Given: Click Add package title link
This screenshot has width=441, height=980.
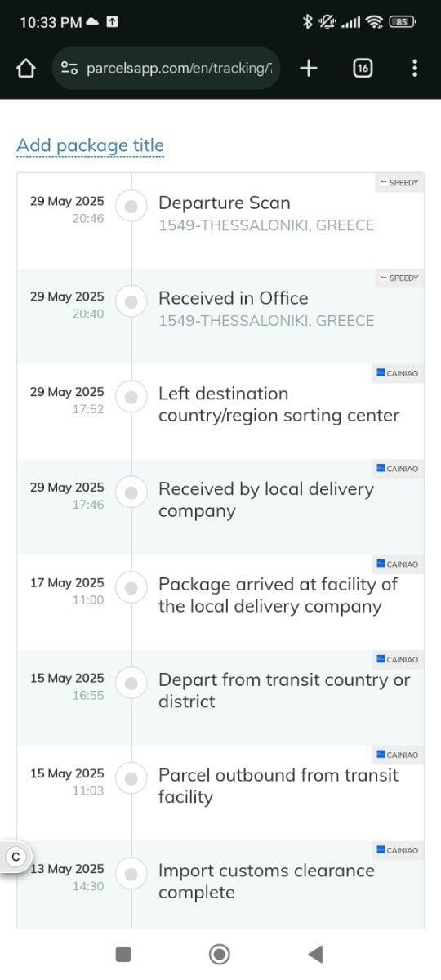Looking at the screenshot, I should [91, 145].
